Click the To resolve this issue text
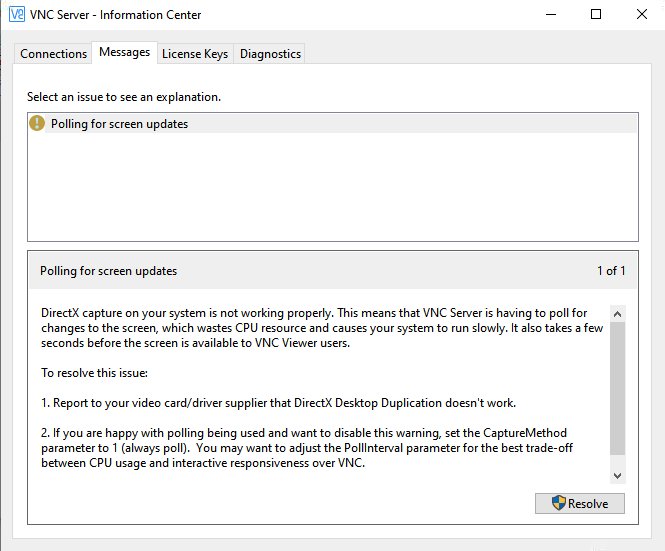 (x=94, y=373)
